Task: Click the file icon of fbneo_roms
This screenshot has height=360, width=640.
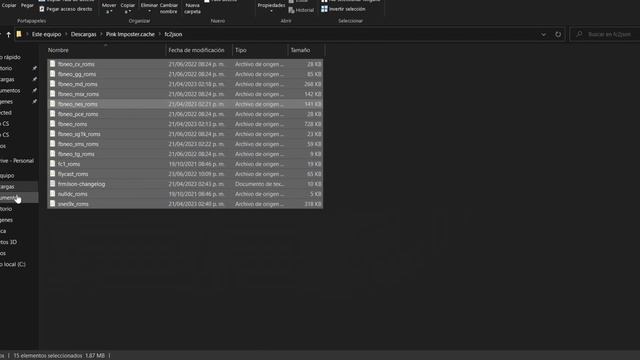Action: 52,124
